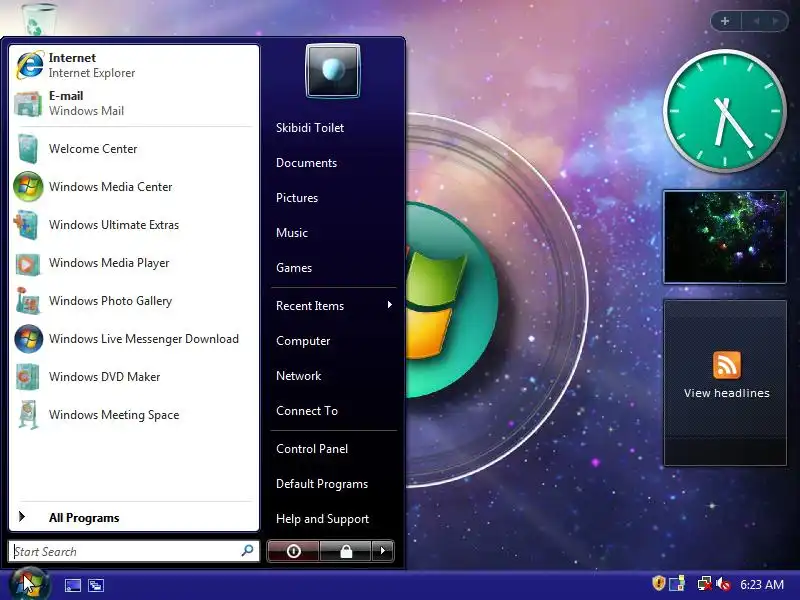This screenshot has height=600, width=800.
Task: Focus the Start Search input field
Action: point(134,551)
